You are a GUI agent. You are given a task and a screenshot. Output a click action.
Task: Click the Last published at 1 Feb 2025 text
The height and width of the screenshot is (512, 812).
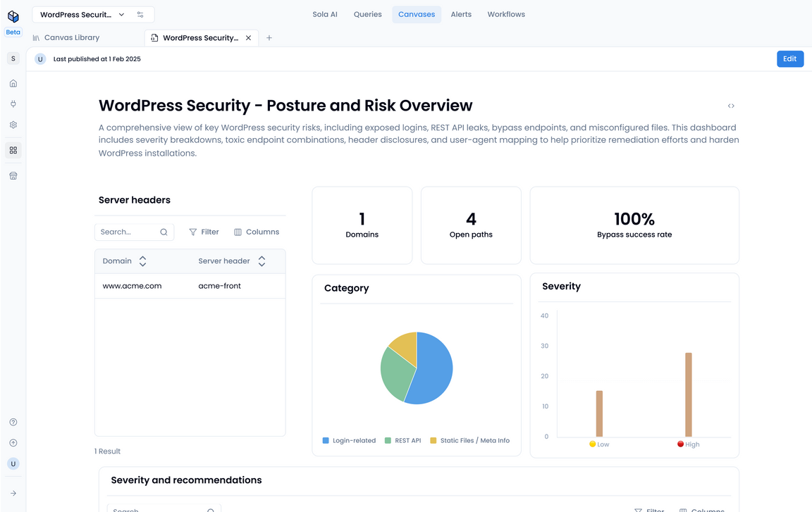[x=97, y=59]
